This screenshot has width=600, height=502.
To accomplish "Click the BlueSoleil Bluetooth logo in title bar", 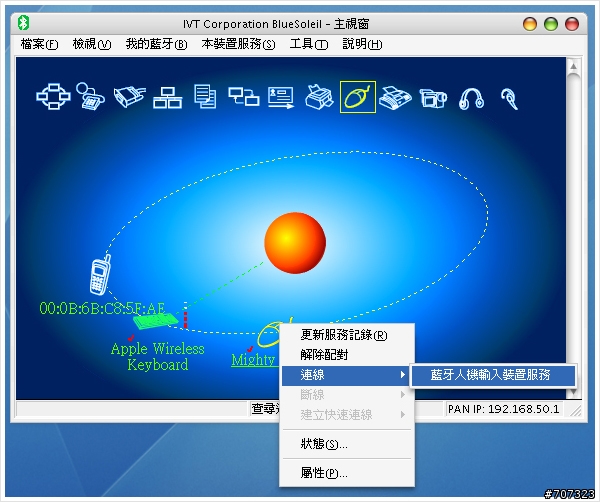I will coord(23,23).
